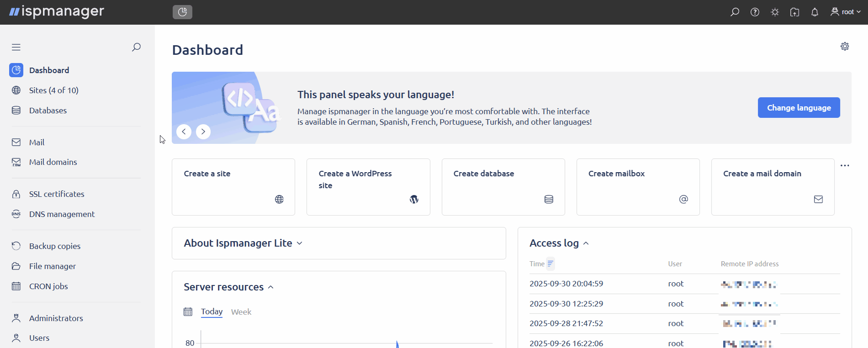This screenshot has width=868, height=348.
Task: Click the search icon in top bar
Action: [x=735, y=12]
